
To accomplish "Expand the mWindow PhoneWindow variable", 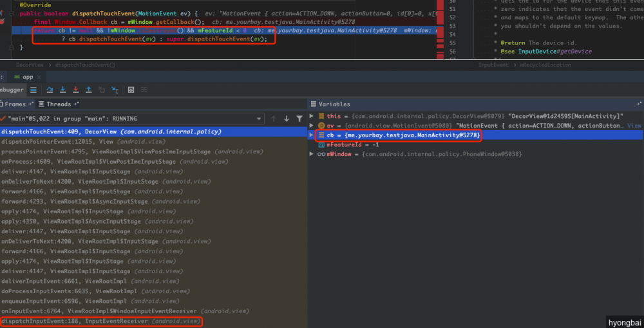I will [312, 154].
